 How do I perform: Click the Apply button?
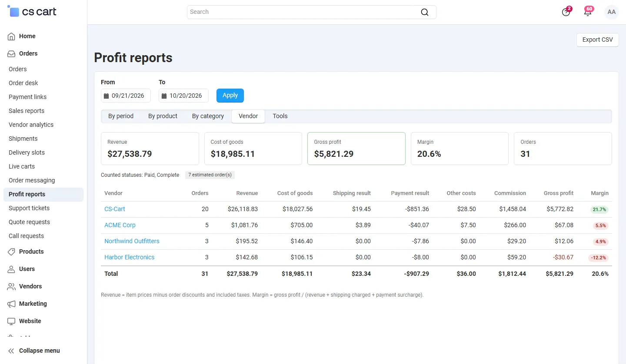230,96
